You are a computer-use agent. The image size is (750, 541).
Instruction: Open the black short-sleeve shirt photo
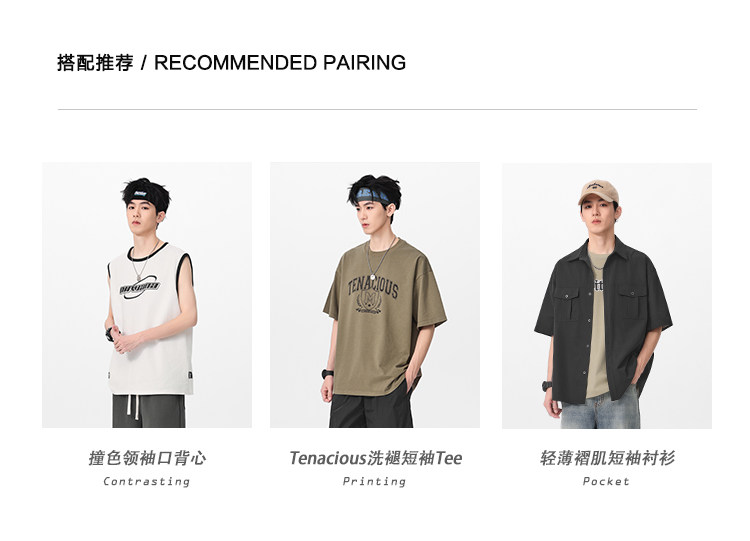[607, 296]
